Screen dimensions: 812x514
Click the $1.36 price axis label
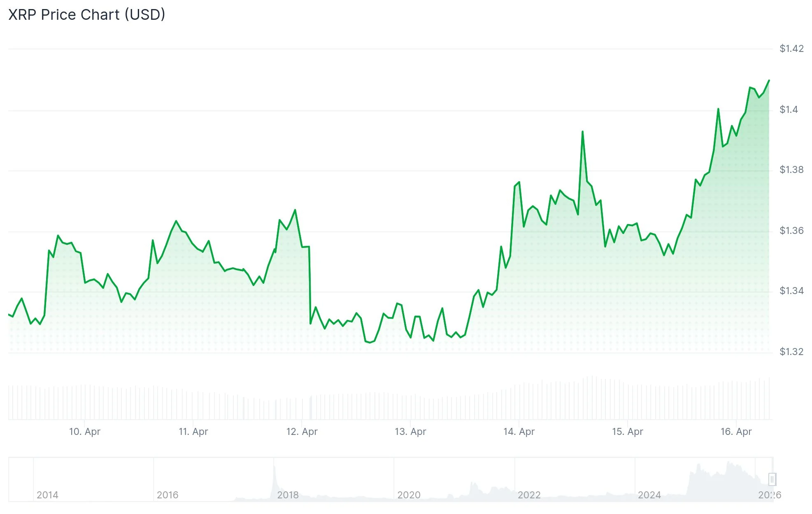click(791, 231)
